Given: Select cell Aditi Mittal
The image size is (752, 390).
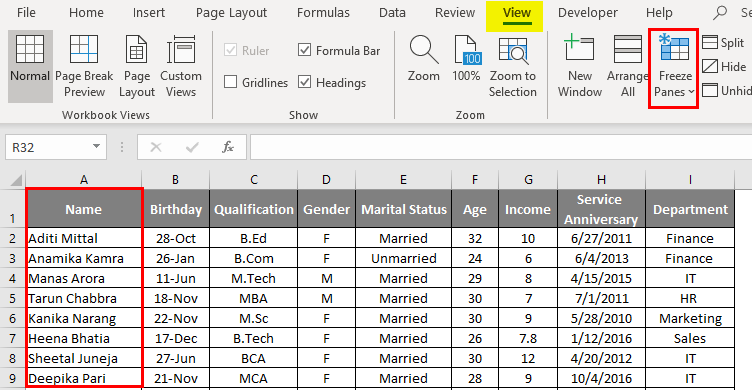Looking at the screenshot, I should 84,238.
